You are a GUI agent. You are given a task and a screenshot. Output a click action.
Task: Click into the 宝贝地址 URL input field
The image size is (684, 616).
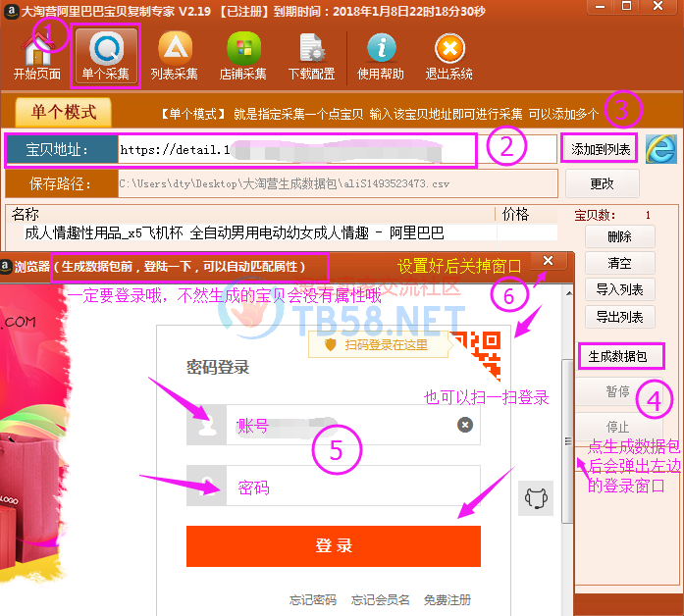pyautogui.click(x=338, y=150)
